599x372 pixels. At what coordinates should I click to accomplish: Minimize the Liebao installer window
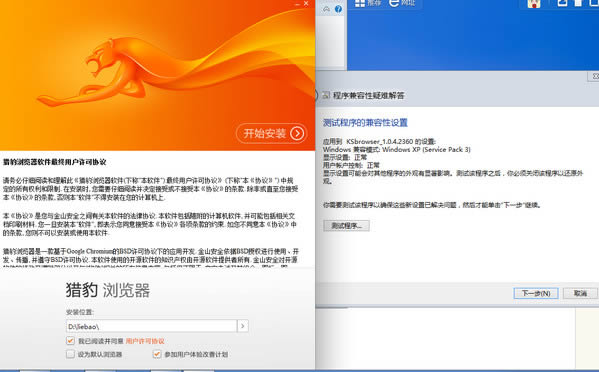298,4
